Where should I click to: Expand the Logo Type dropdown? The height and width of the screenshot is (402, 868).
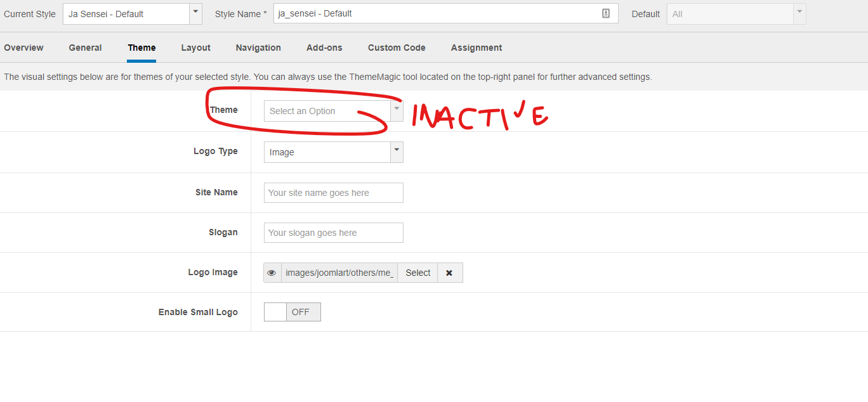333,152
